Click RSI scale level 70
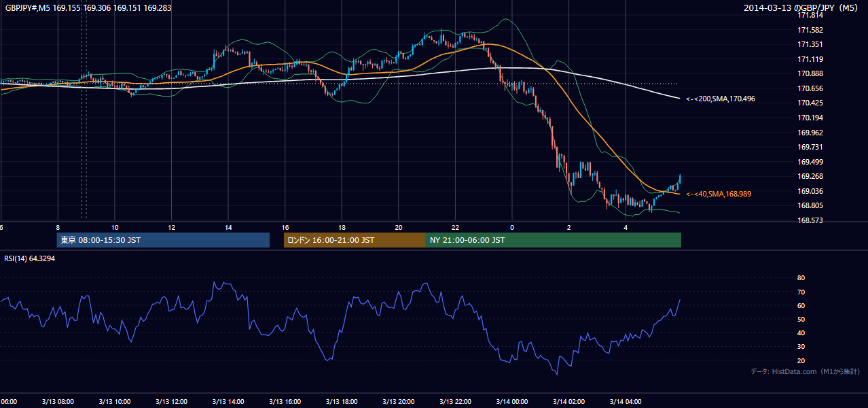The width and height of the screenshot is (868, 408). [x=801, y=292]
